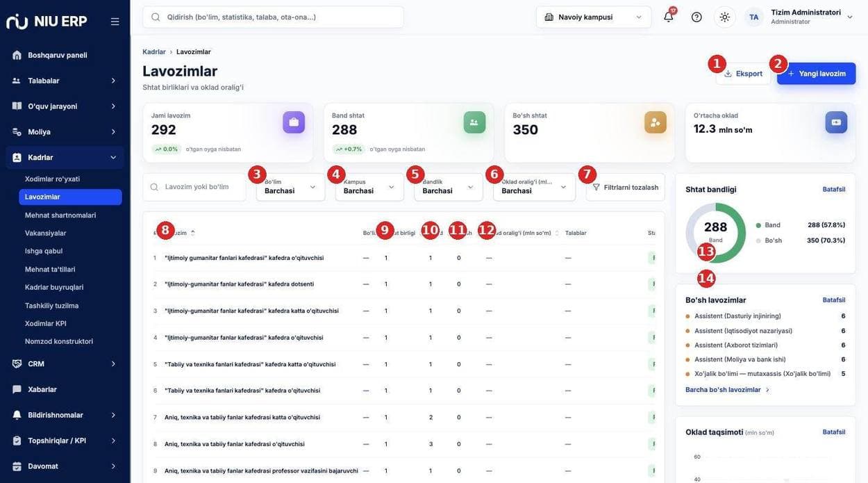Image resolution: width=868 pixels, height=483 pixels.
Task: Expand the CRM sidebar section
Action: 65,363
